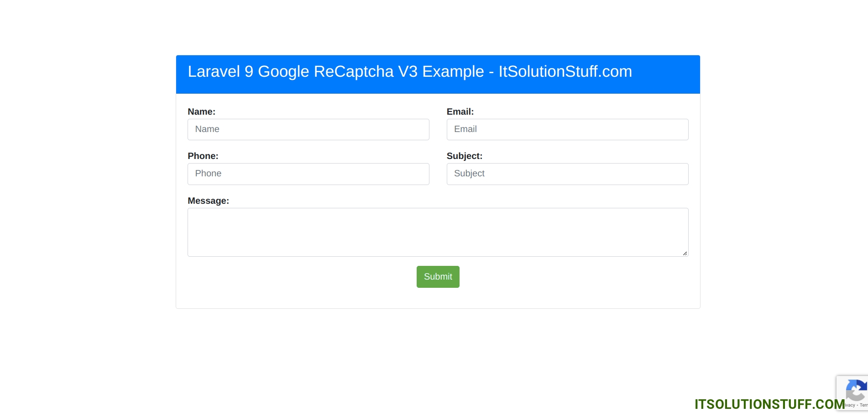Click inside the Message textarea
The width and height of the screenshot is (868, 418).
pos(437,232)
